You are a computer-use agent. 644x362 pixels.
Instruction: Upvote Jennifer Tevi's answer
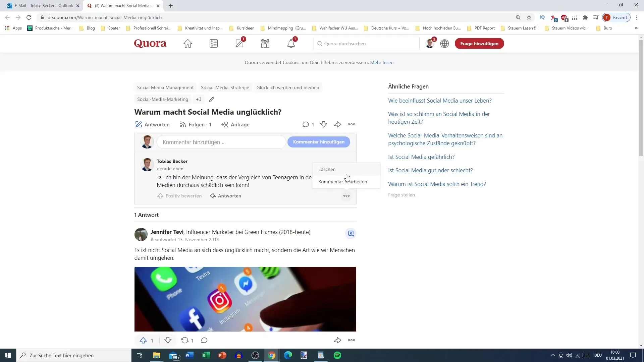tap(143, 340)
